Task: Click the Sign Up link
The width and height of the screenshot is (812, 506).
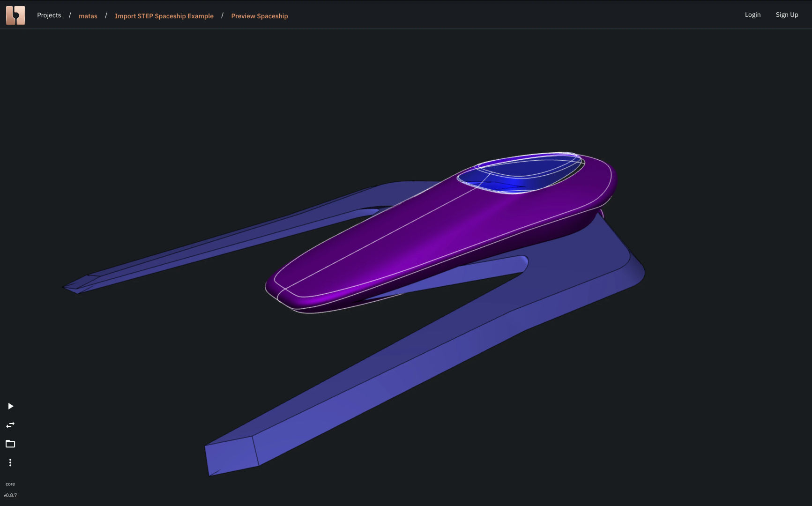Action: click(x=787, y=15)
